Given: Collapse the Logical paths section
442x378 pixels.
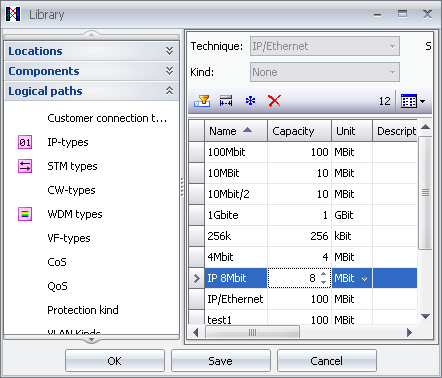Looking at the screenshot, I should pyautogui.click(x=92, y=91).
